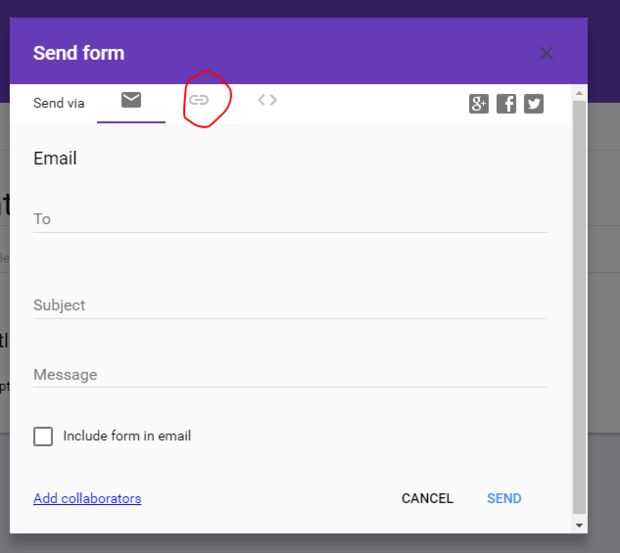Image resolution: width=620 pixels, height=553 pixels.
Task: Cancel sending the form
Action: pos(427,498)
